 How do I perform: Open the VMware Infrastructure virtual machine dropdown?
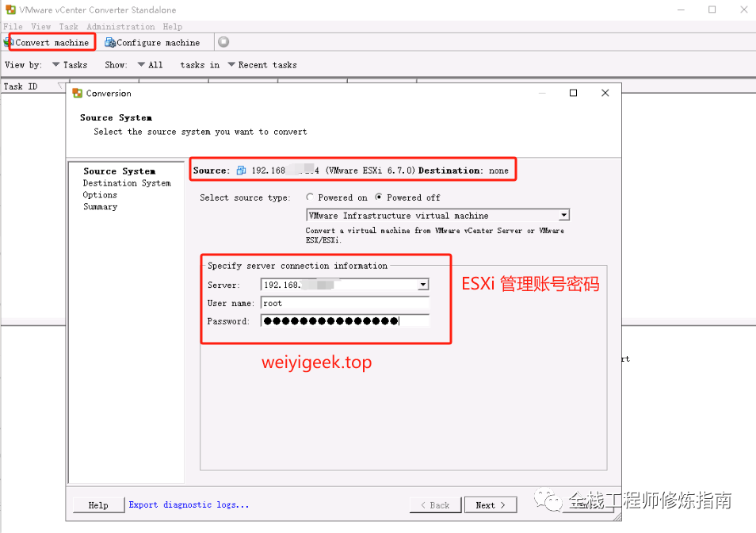pyautogui.click(x=437, y=215)
